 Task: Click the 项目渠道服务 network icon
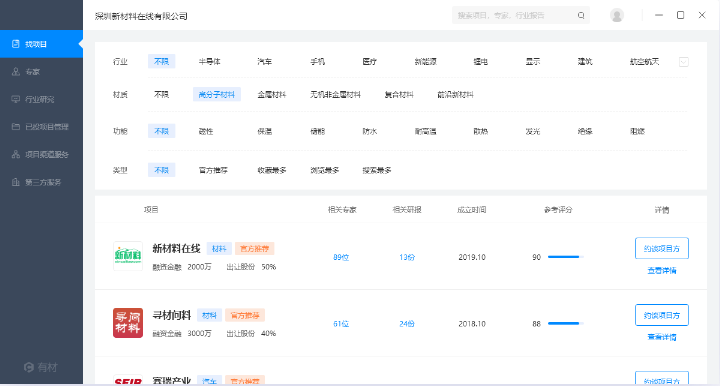(x=16, y=154)
